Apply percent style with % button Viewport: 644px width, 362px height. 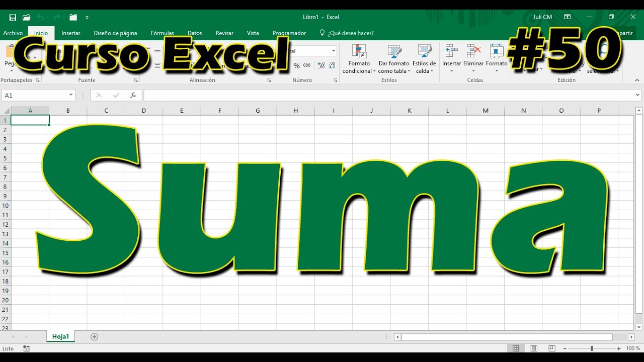click(296, 65)
